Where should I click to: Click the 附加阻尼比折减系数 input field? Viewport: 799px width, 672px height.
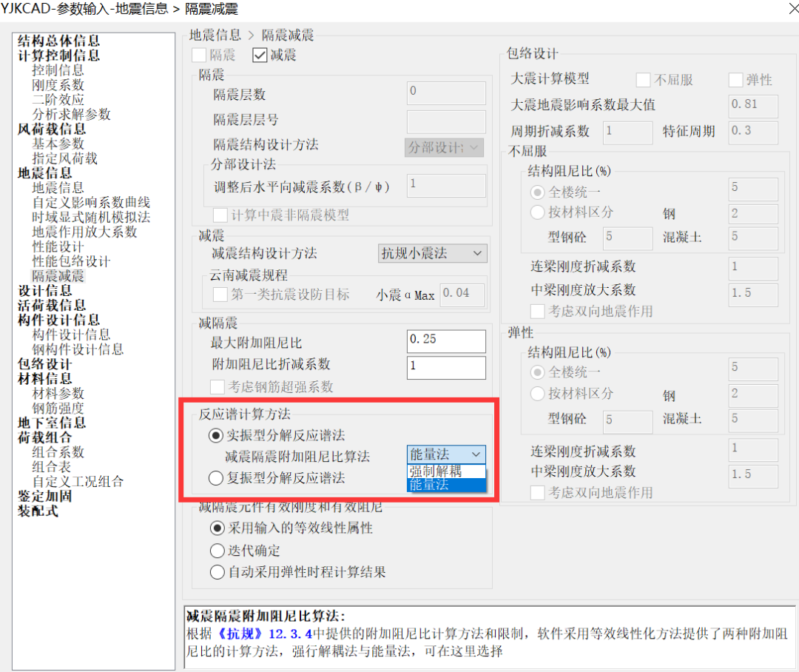pos(446,368)
